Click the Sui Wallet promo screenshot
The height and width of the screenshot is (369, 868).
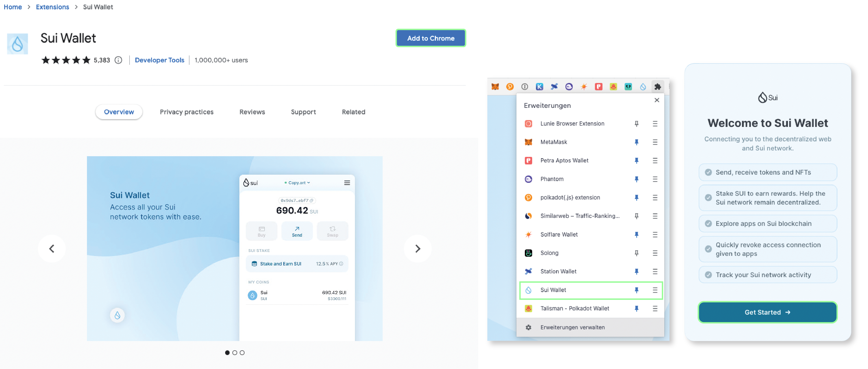click(x=234, y=248)
